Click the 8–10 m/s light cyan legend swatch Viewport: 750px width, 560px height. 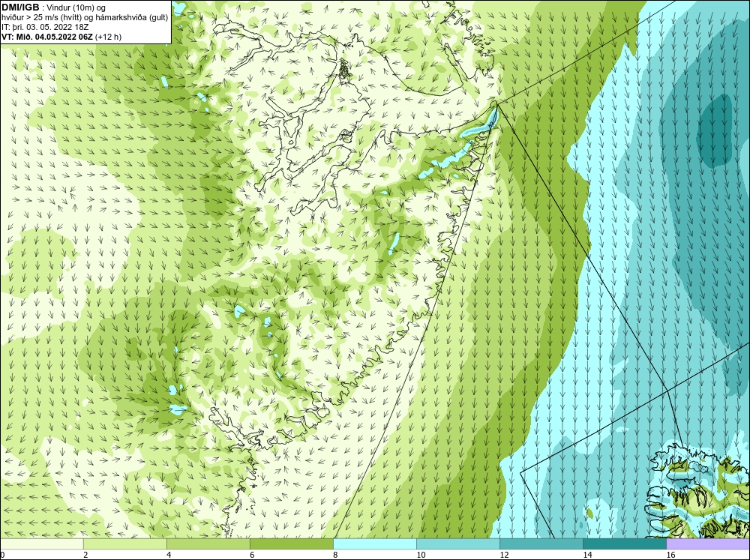[x=374, y=544]
